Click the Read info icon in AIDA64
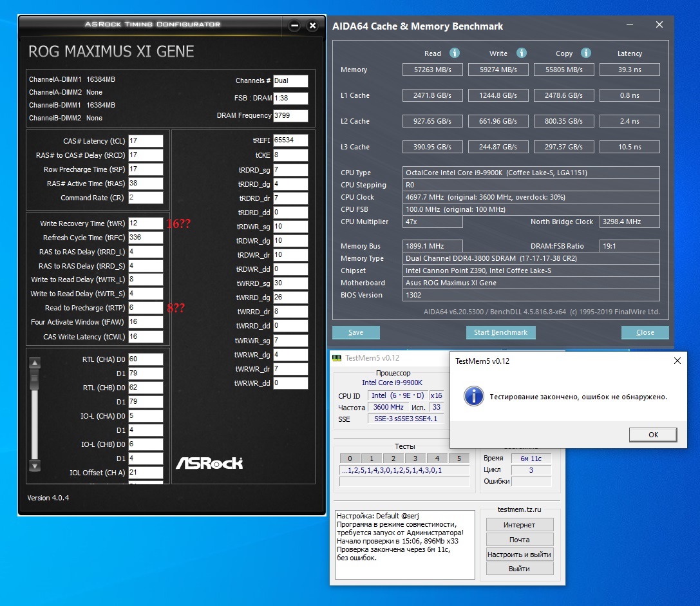 [x=455, y=53]
